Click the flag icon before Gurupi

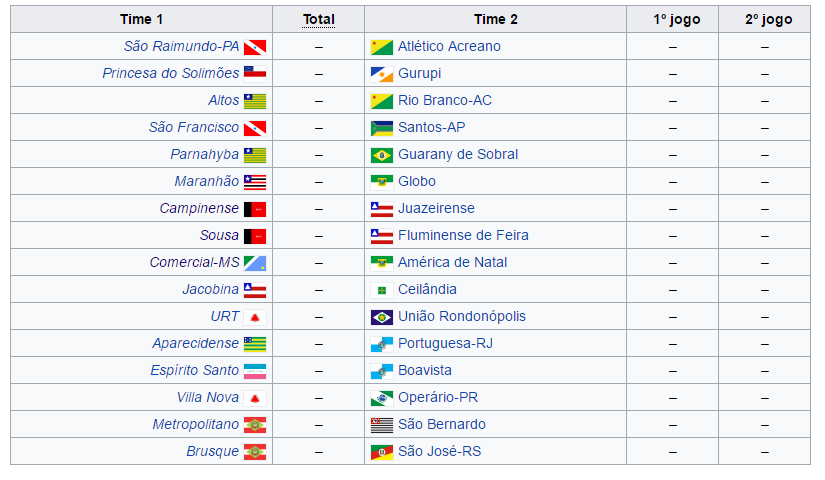click(x=381, y=74)
